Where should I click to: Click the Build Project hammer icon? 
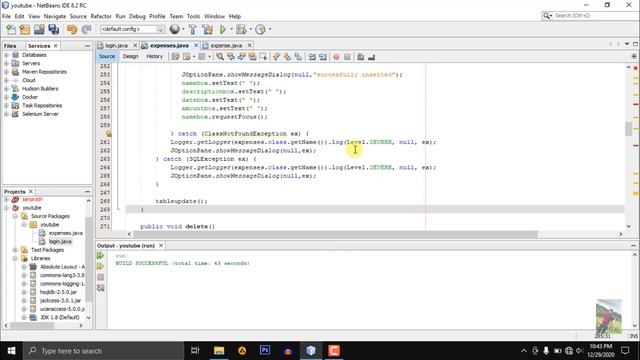coord(193,29)
